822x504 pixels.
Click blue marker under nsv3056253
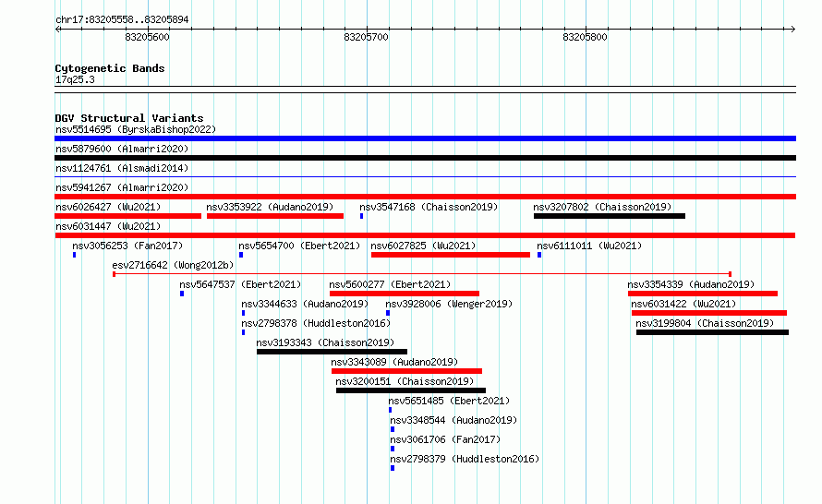(x=75, y=255)
